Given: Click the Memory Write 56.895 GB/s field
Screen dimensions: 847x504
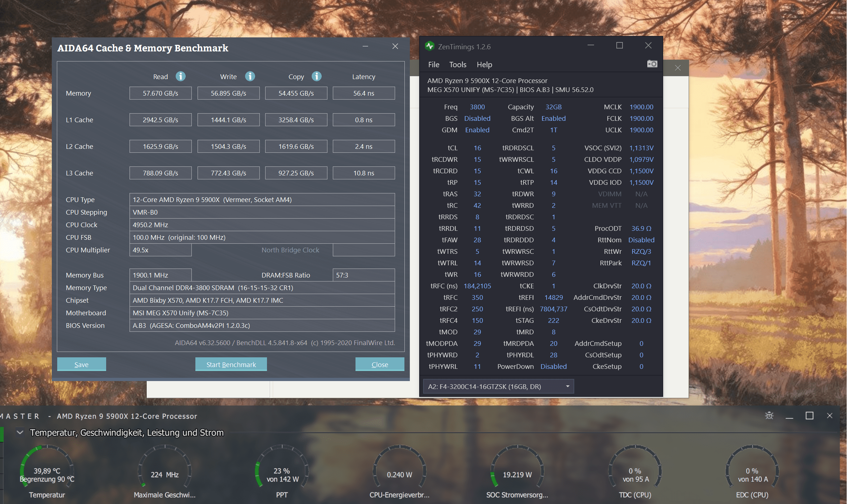Looking at the screenshot, I should (x=228, y=93).
